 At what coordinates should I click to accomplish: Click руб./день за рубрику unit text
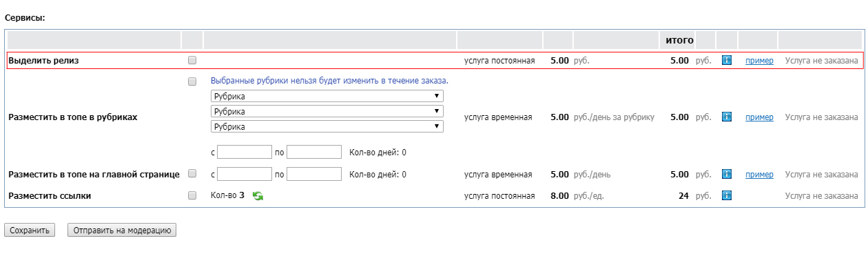click(614, 117)
